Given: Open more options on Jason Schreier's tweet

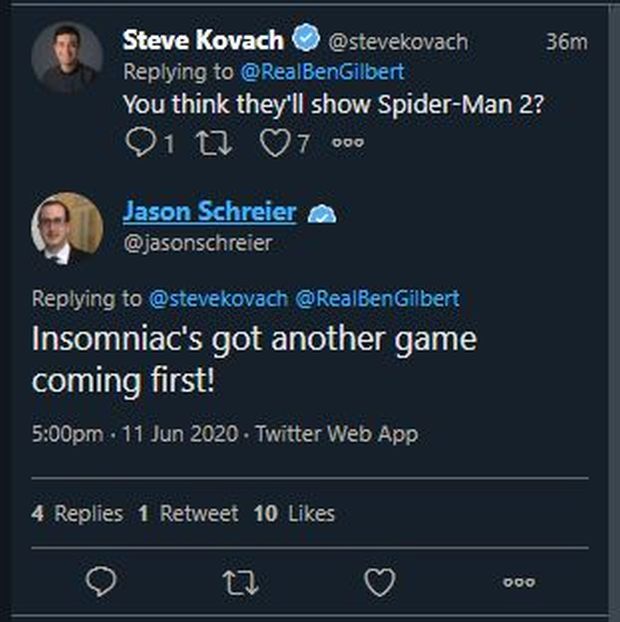Looking at the screenshot, I should point(518,581).
